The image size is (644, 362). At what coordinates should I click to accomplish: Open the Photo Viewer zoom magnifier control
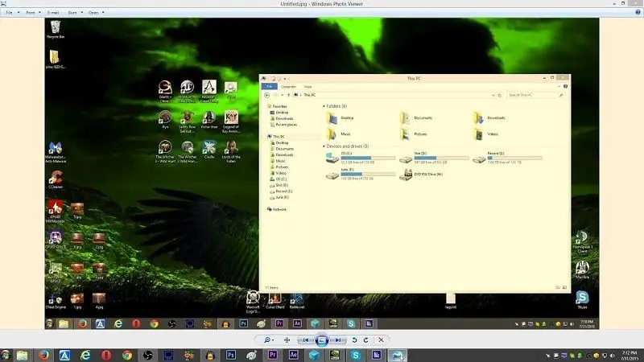pyautogui.click(x=269, y=339)
